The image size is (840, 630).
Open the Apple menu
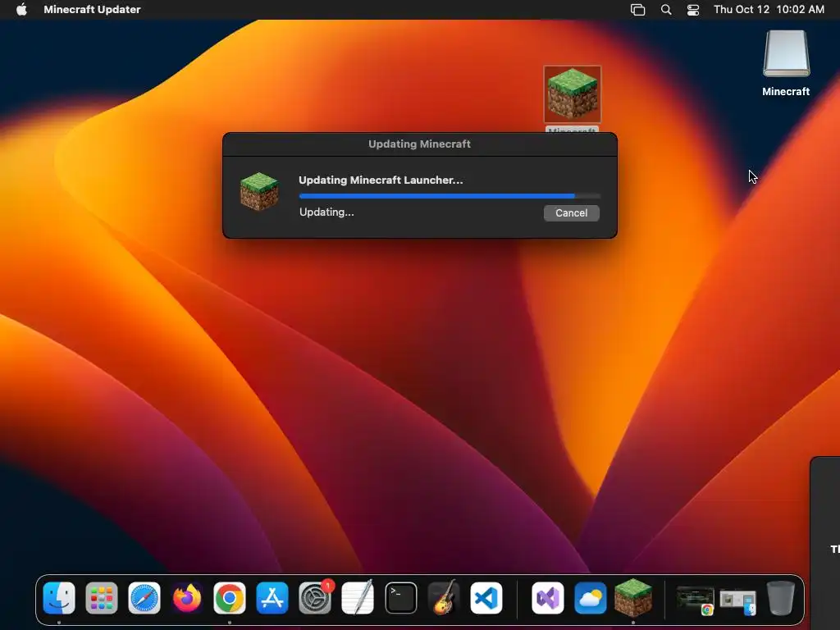click(21, 9)
